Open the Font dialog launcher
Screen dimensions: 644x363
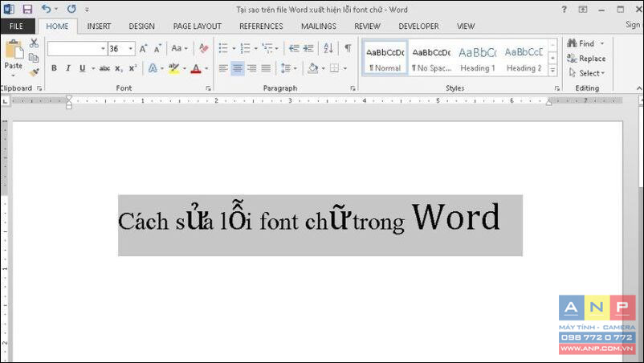(x=208, y=88)
